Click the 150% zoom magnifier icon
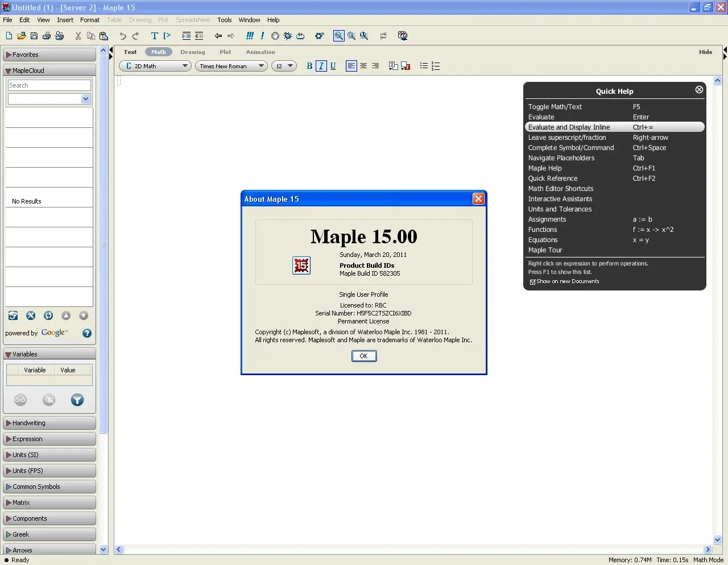 (x=351, y=36)
